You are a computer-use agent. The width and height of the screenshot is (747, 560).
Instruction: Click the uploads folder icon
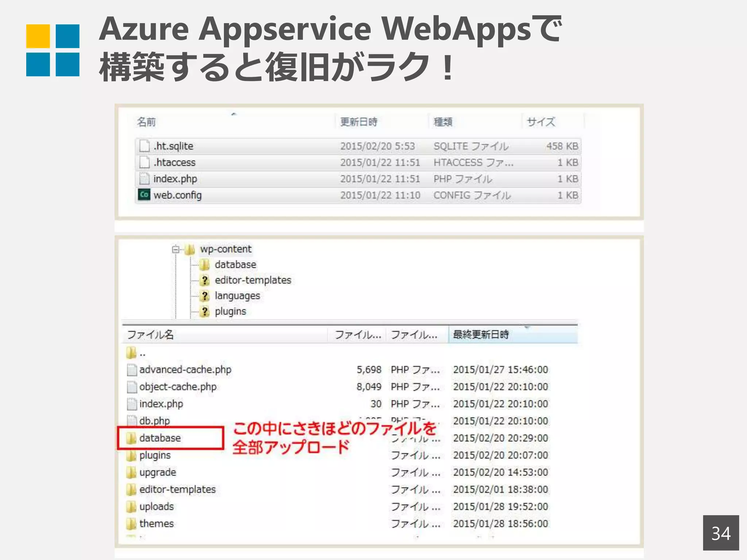click(x=131, y=507)
